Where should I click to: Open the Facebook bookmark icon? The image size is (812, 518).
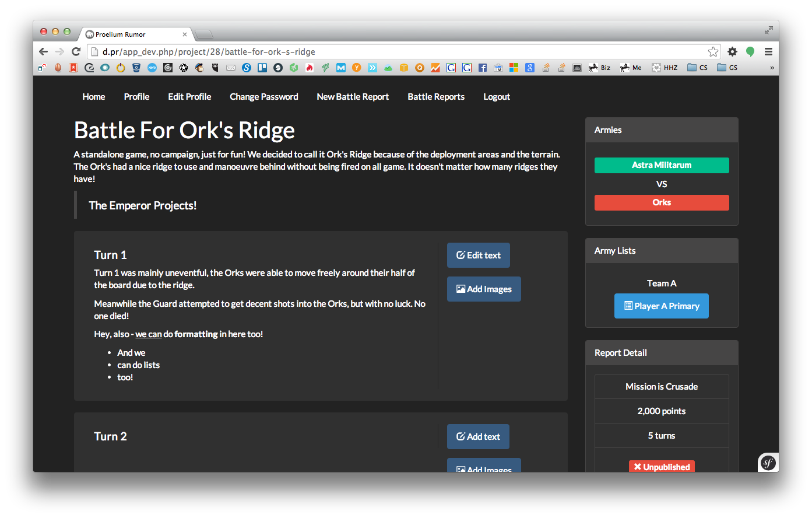(483, 68)
